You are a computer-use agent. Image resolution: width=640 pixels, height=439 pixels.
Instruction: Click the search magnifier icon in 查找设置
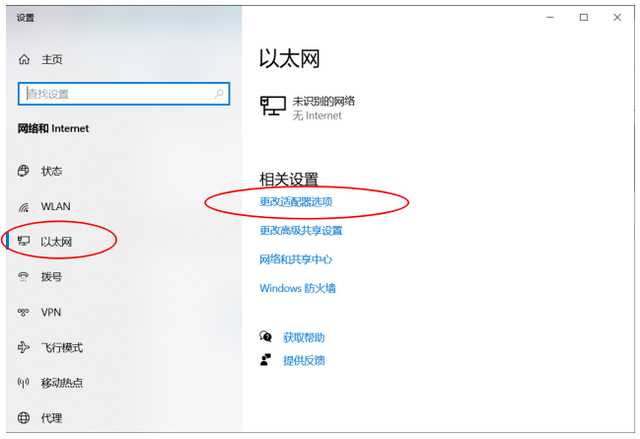click(219, 94)
